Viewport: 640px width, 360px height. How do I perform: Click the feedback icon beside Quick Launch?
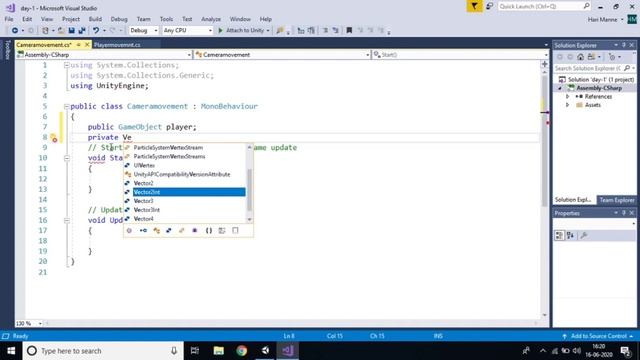pos(489,6)
